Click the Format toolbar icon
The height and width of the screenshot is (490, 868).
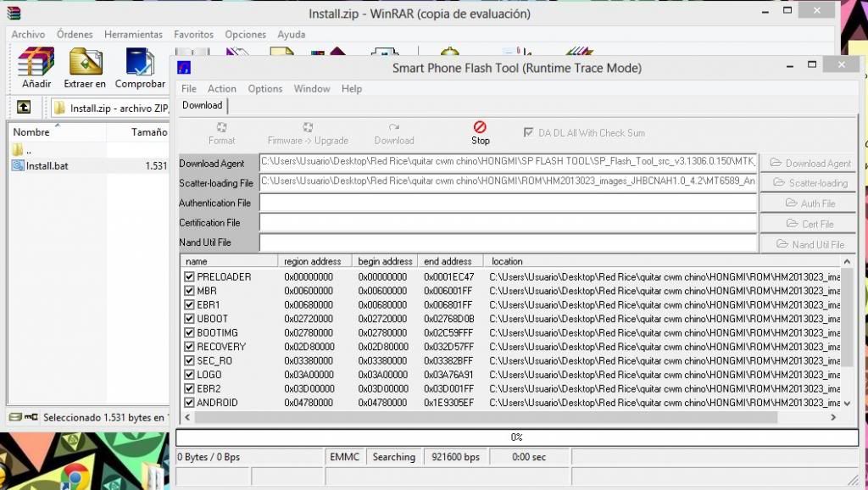point(221,134)
